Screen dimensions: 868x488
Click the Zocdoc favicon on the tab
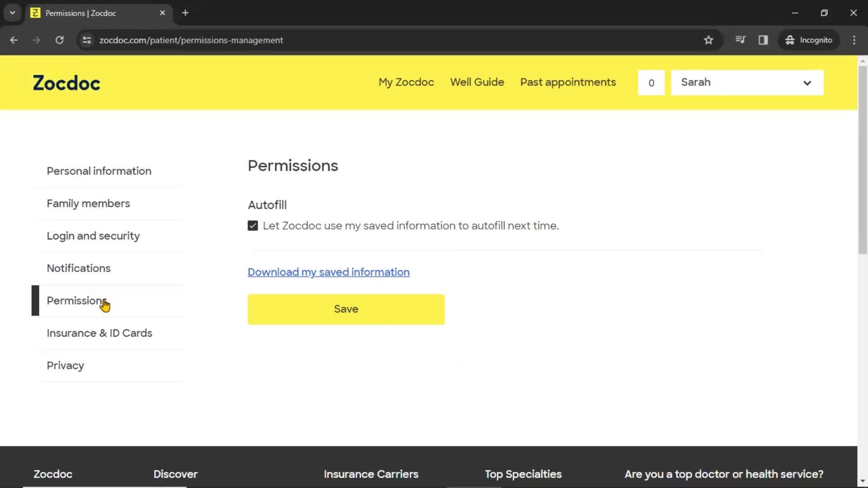point(35,13)
